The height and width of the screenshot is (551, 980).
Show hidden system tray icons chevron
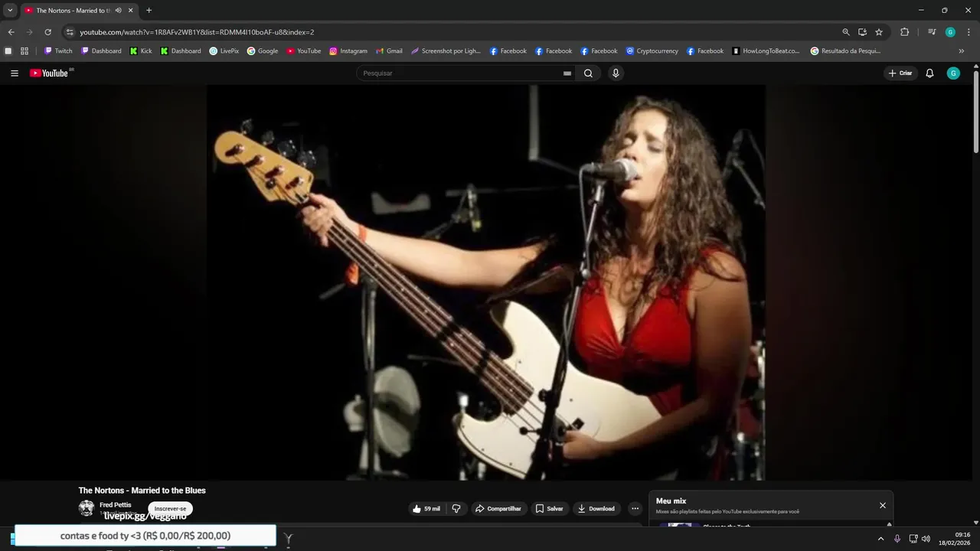[x=880, y=539]
